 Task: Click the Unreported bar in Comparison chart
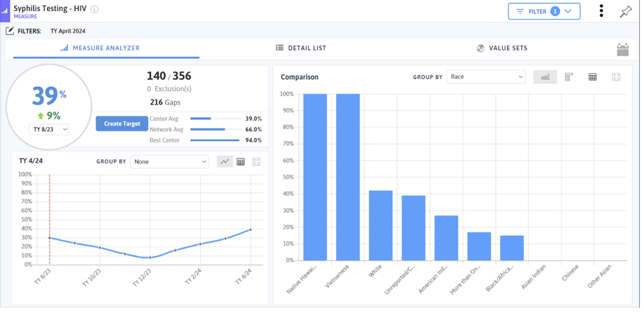tap(413, 228)
